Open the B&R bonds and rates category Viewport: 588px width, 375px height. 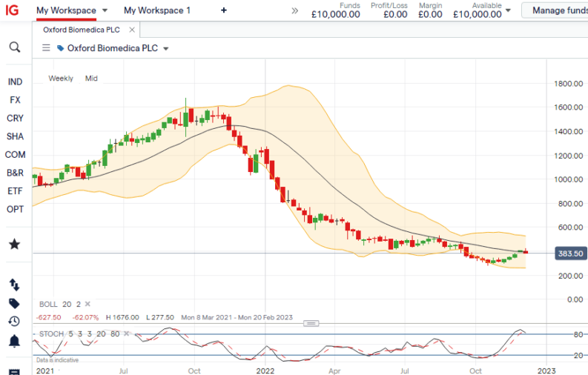tap(15, 173)
